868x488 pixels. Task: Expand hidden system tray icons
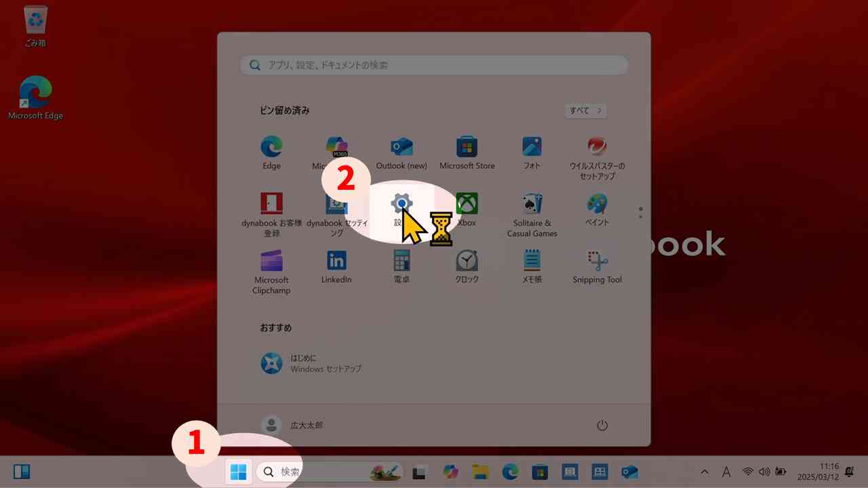pos(705,472)
